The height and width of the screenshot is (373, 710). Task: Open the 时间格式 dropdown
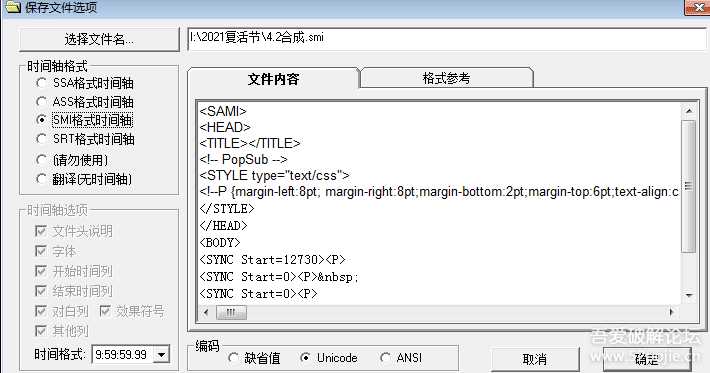(x=162, y=354)
